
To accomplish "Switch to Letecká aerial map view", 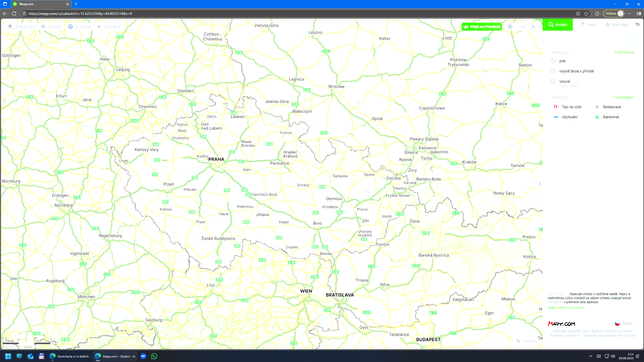I will (x=51, y=27).
